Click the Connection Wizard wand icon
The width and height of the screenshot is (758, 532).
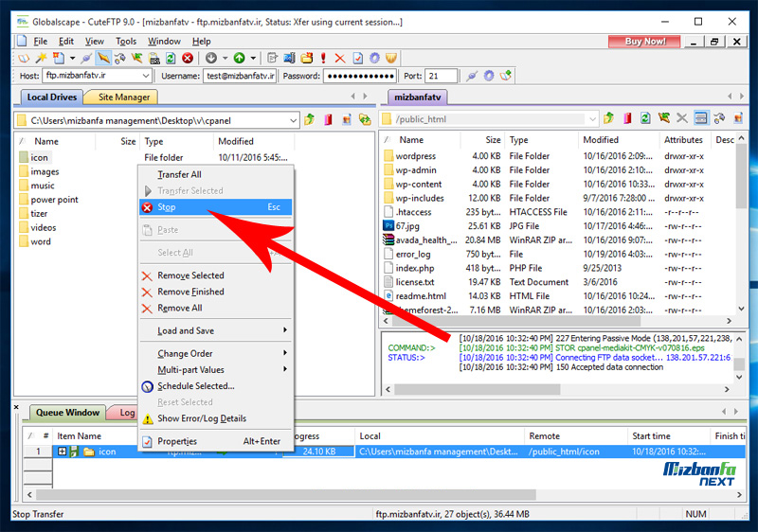(41, 59)
